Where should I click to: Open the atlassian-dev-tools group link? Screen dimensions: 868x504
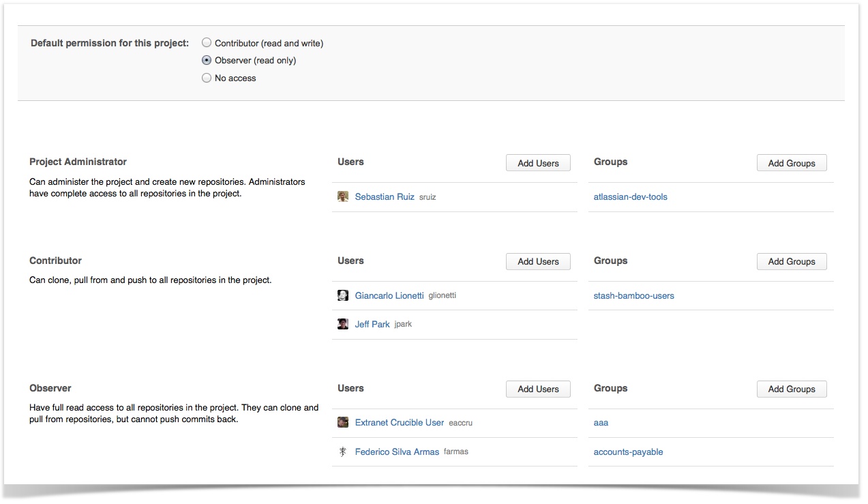pos(630,196)
